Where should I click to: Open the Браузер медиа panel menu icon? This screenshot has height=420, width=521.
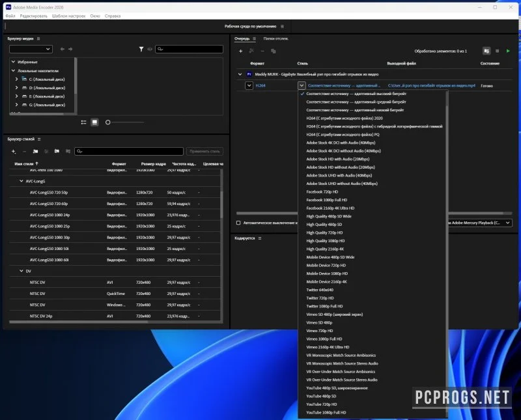pos(38,39)
